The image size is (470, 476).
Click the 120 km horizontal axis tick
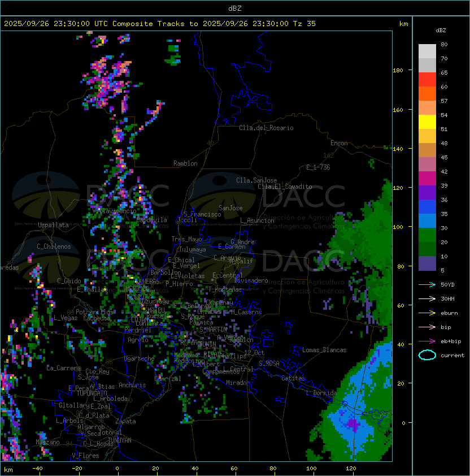(x=351, y=469)
